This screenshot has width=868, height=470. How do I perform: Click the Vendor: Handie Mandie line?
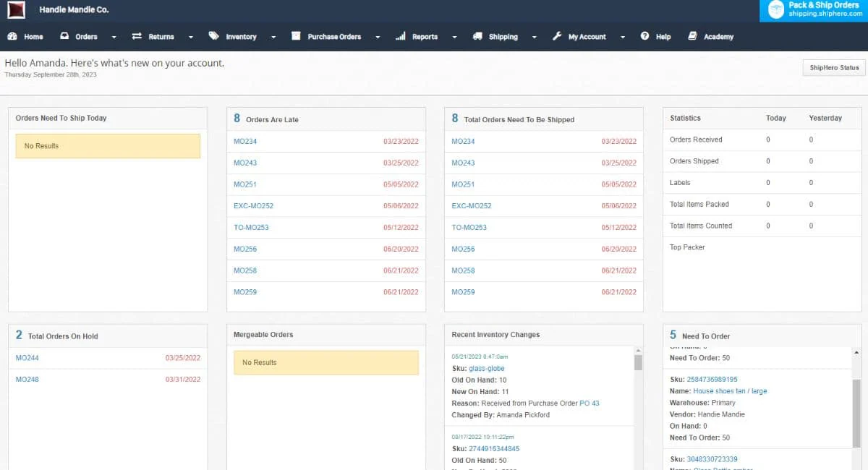[707, 414]
